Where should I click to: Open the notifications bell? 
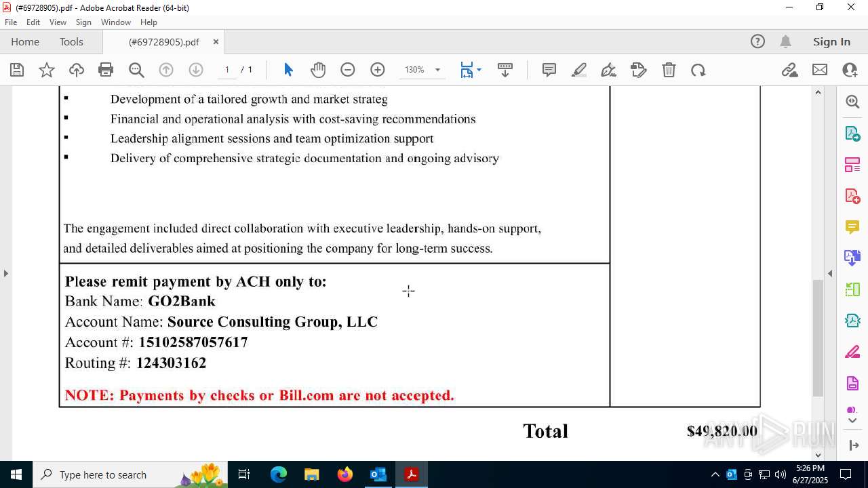785,42
